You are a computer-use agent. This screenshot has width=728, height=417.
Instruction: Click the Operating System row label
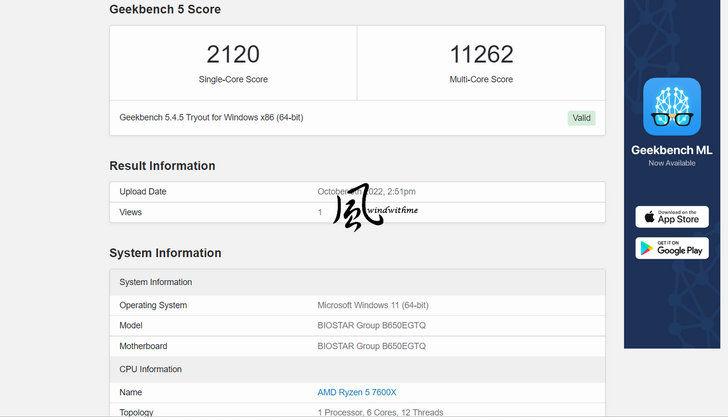[153, 305]
